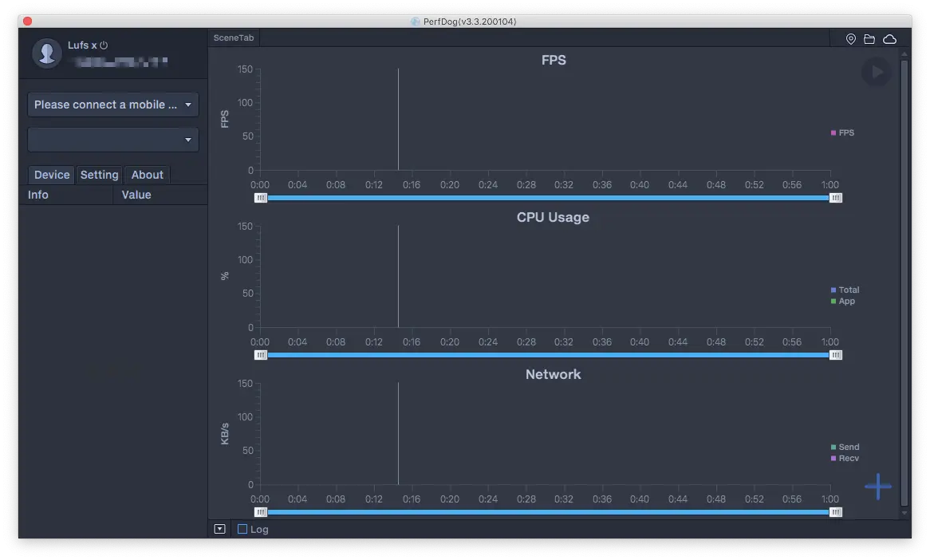The width and height of the screenshot is (930, 560).
Task: Click the cloud icon in top toolbar
Action: pos(889,39)
